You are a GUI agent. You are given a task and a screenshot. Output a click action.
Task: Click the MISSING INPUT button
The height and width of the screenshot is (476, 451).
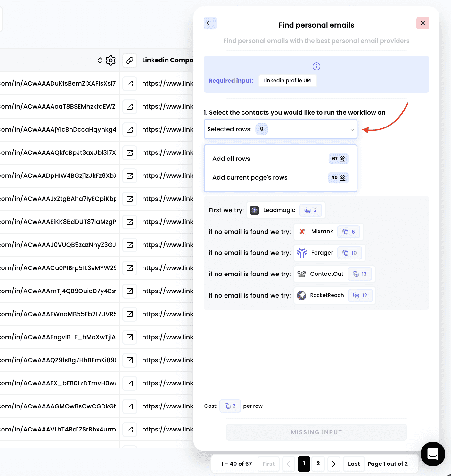tap(316, 432)
